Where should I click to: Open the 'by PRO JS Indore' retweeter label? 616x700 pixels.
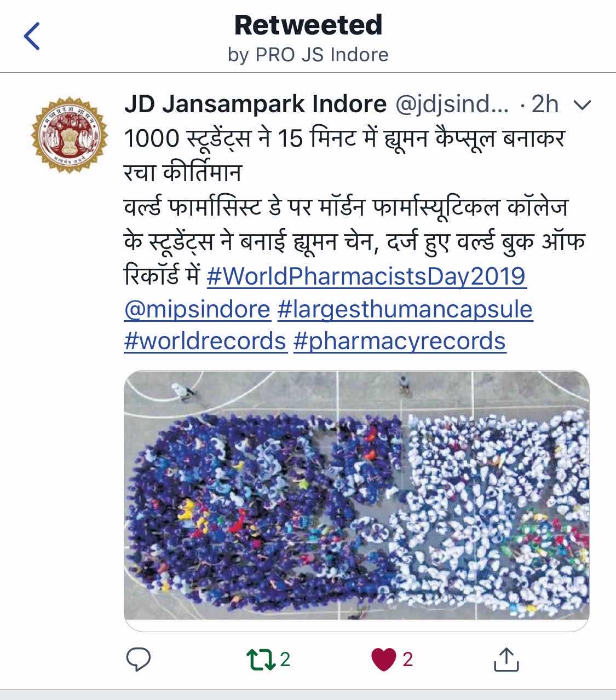tap(308, 55)
